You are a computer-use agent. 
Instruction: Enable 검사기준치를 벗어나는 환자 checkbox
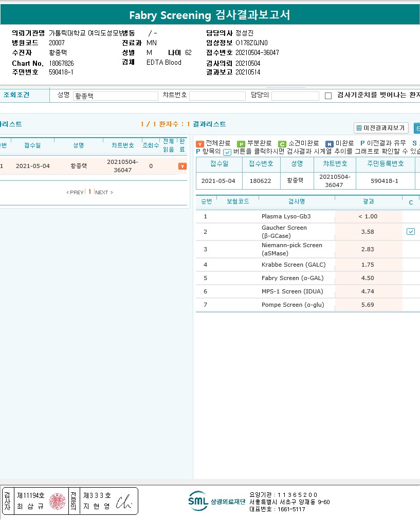[328, 96]
